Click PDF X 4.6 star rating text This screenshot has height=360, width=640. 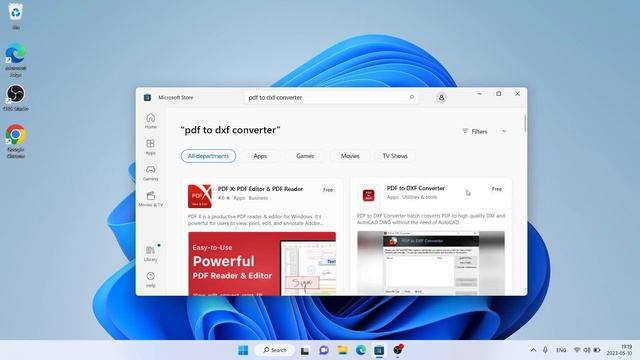(224, 198)
